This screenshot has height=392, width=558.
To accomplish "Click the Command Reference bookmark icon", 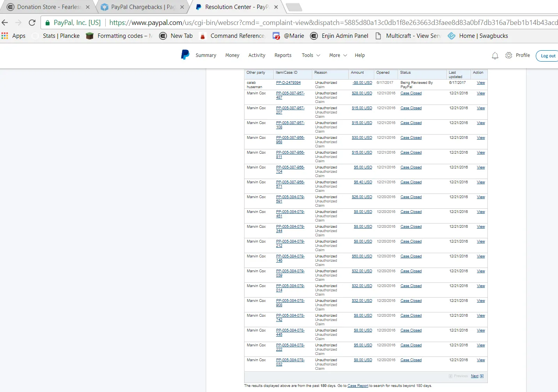I will click(x=203, y=36).
